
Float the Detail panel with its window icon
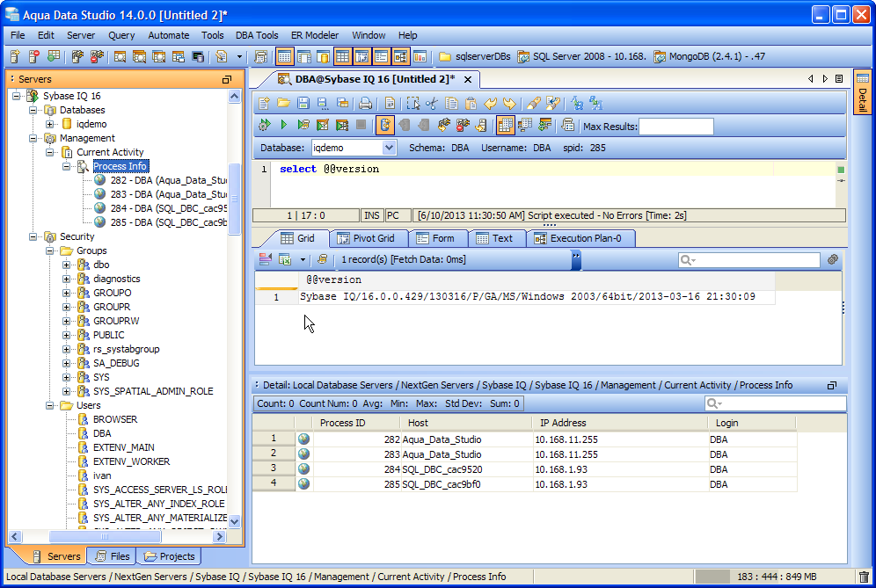pyautogui.click(x=832, y=385)
